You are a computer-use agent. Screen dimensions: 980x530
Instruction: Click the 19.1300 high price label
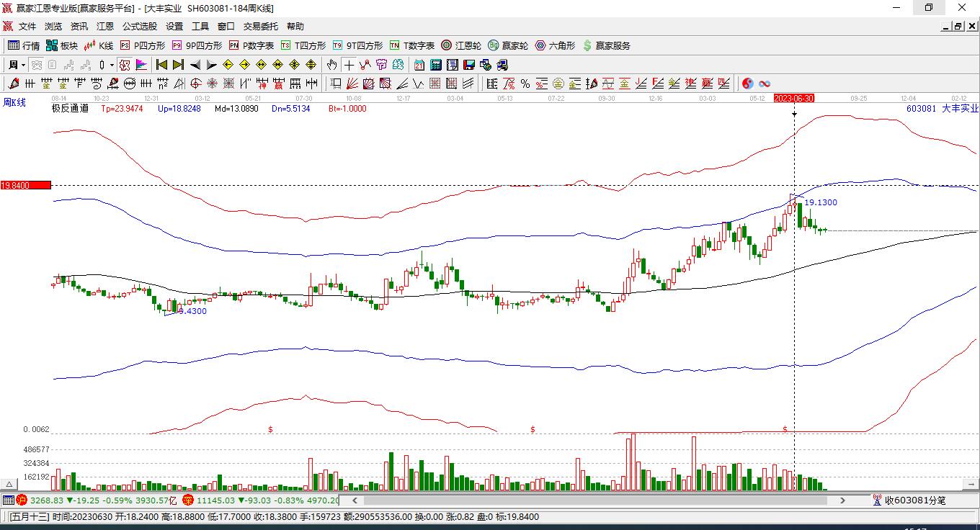821,202
